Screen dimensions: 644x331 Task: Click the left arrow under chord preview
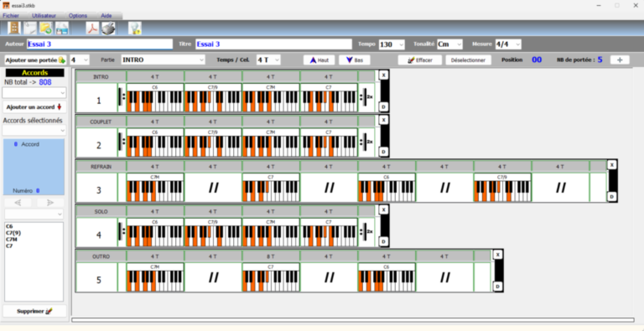18,203
